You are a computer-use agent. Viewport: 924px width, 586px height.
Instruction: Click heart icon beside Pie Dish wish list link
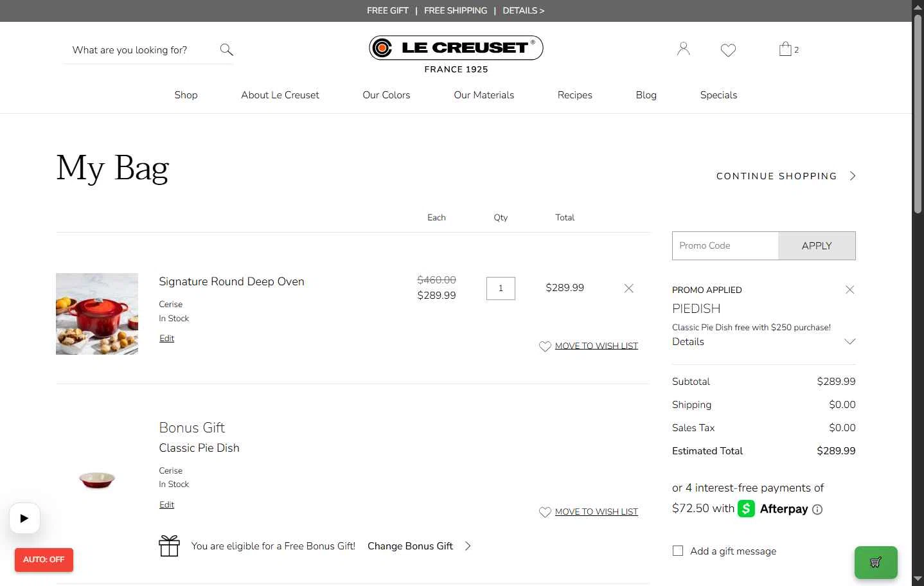click(545, 511)
